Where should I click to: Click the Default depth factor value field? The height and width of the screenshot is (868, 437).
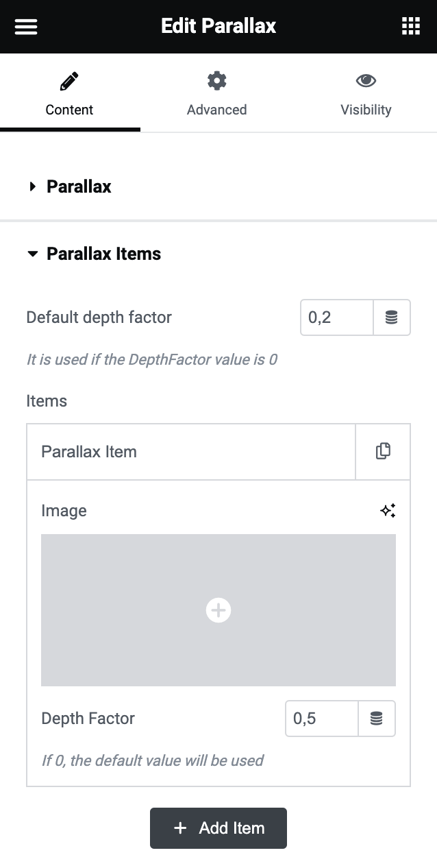pyautogui.click(x=336, y=317)
